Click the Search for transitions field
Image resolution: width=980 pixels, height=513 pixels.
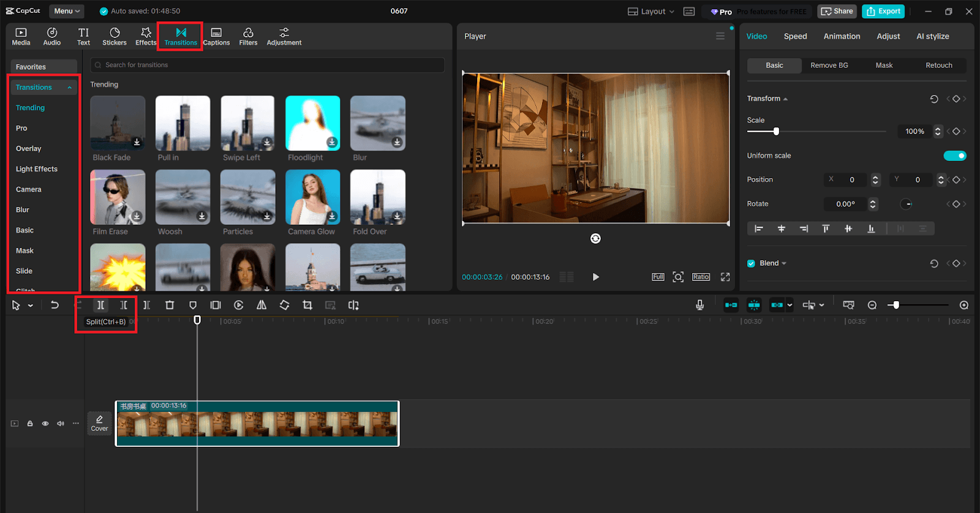tap(268, 65)
